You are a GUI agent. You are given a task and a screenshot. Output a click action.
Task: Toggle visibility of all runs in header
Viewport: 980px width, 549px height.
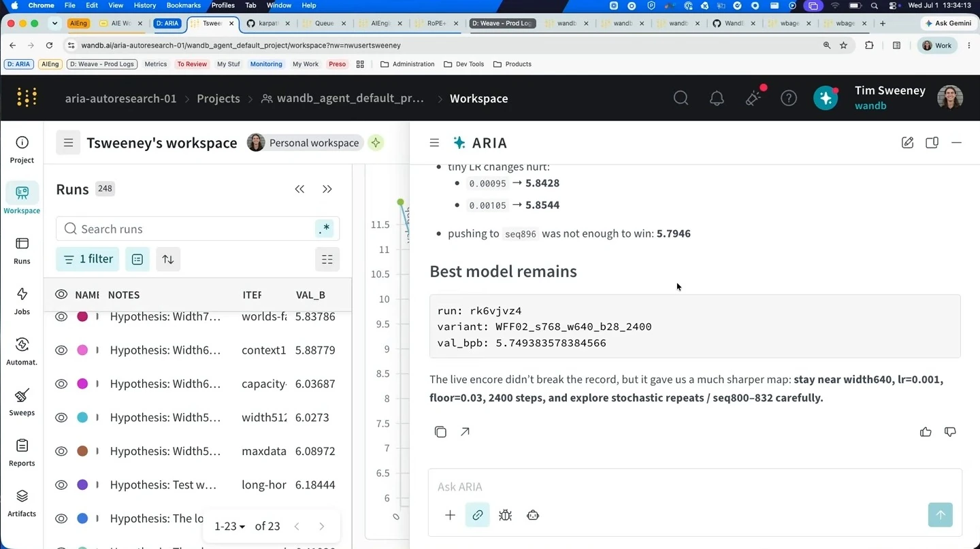(61, 295)
